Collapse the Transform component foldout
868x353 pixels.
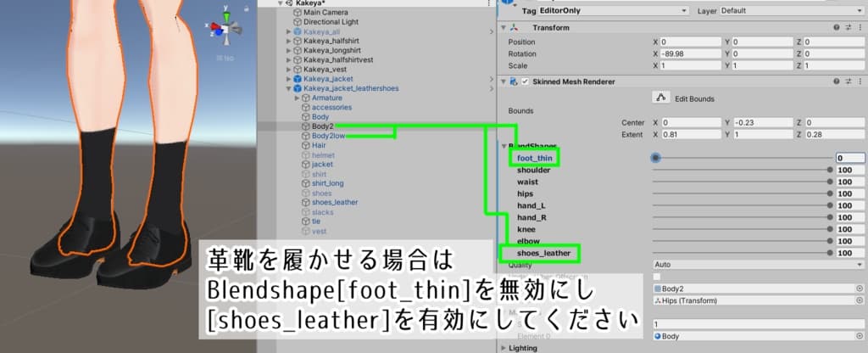coord(504,28)
